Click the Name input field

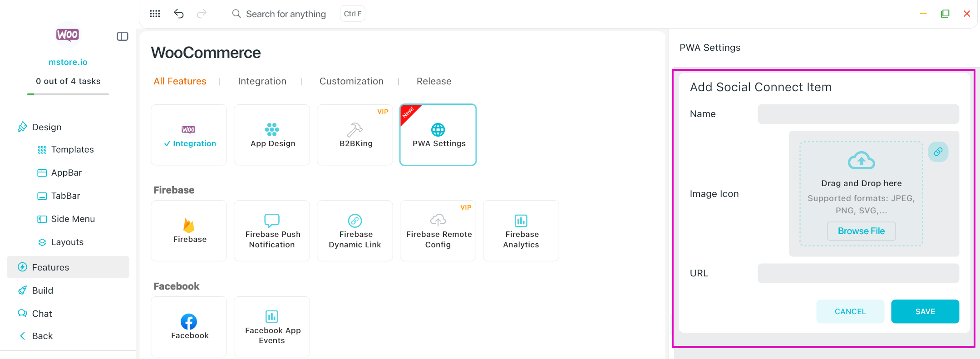pyautogui.click(x=858, y=114)
